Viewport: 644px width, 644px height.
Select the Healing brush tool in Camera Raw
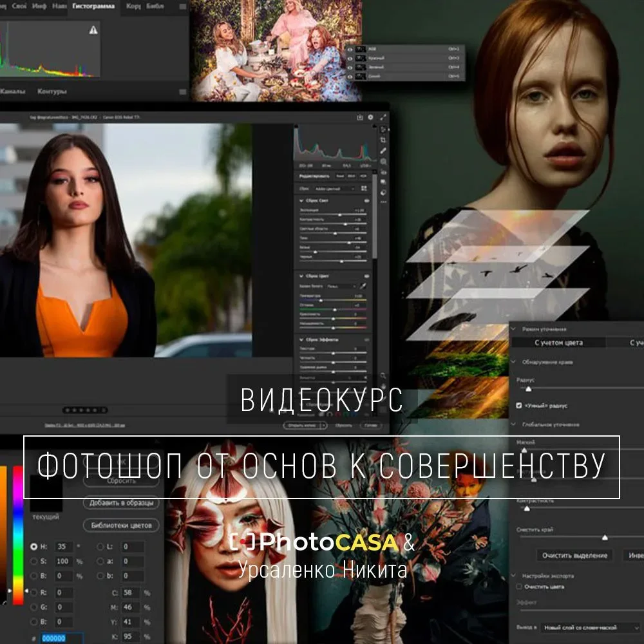[383, 151]
